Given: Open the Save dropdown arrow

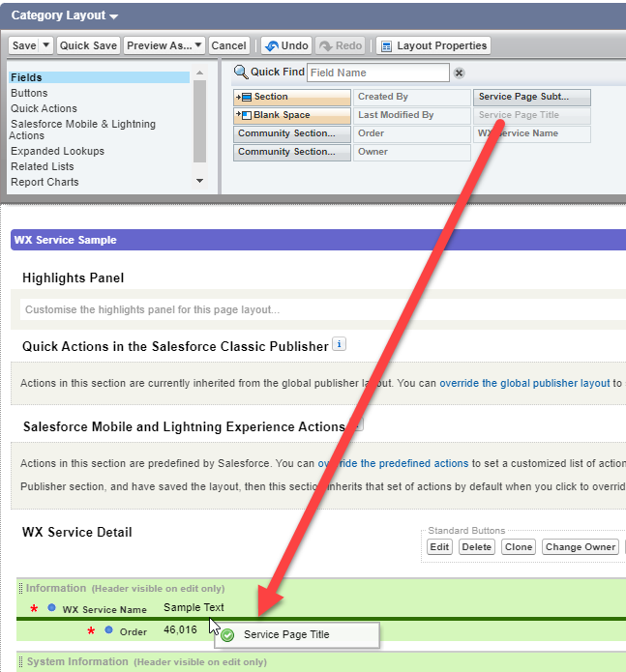Looking at the screenshot, I should 45,45.
